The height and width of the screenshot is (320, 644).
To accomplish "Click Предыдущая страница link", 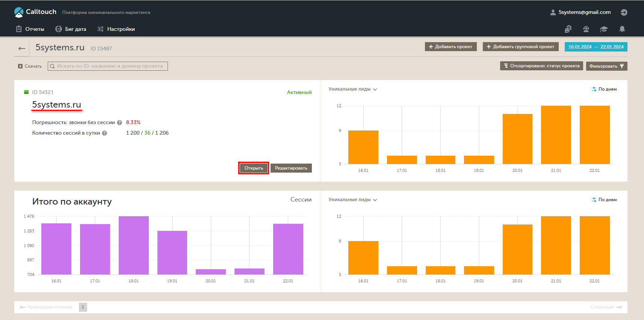I will coord(46,307).
